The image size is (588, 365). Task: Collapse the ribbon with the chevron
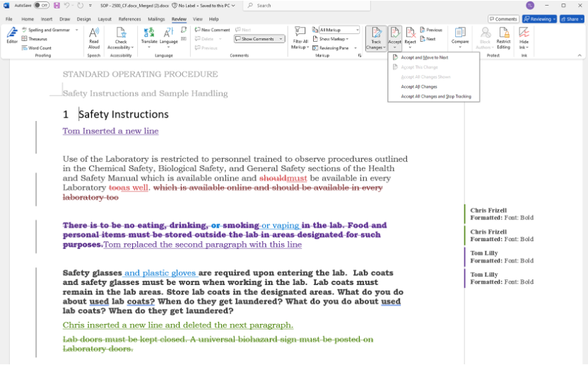click(580, 55)
